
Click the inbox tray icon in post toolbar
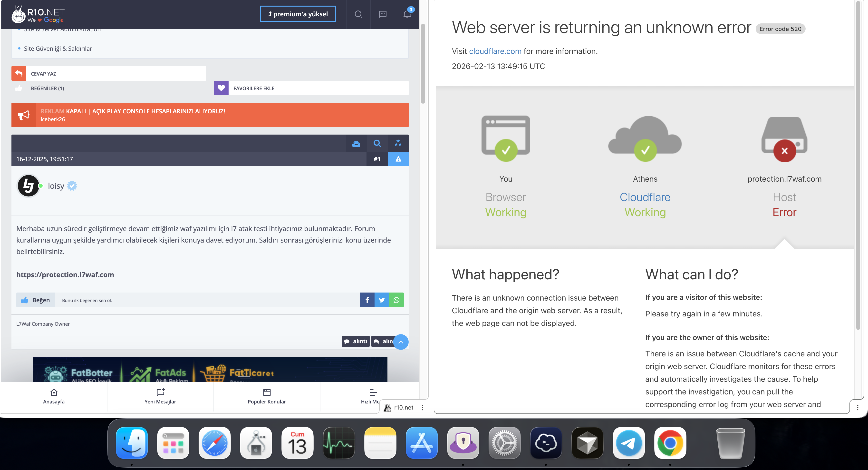click(356, 143)
